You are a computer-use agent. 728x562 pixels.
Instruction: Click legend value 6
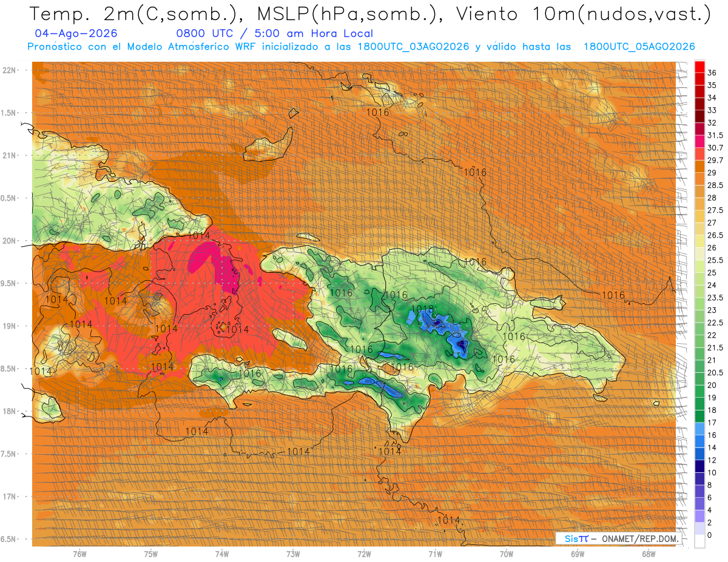pyautogui.click(x=710, y=498)
